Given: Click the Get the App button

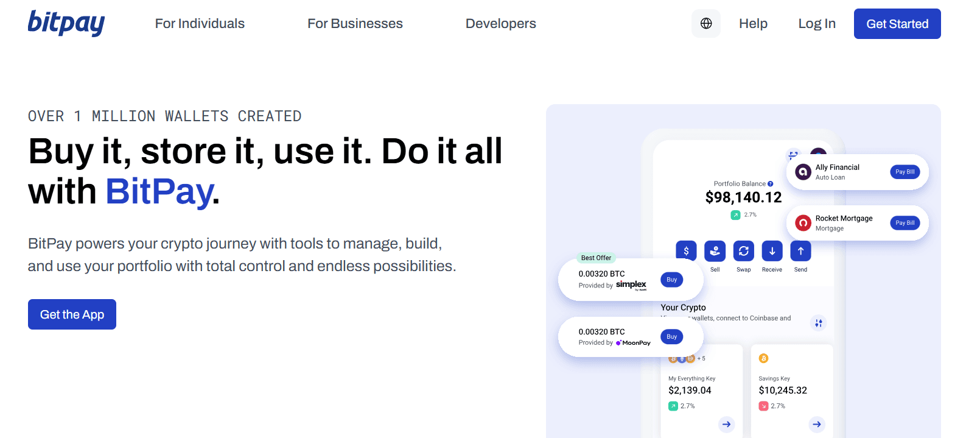Looking at the screenshot, I should [72, 314].
